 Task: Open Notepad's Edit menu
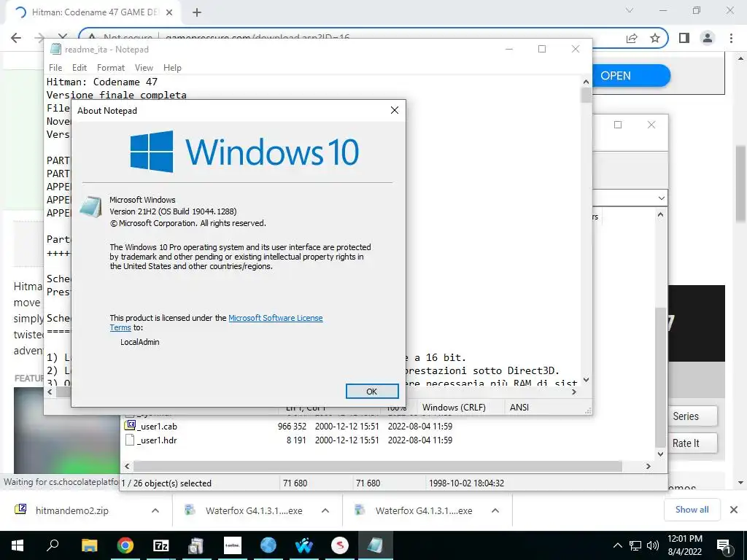79,68
